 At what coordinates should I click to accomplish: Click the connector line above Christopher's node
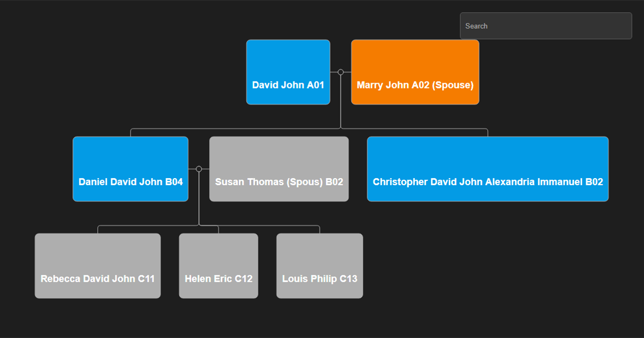pyautogui.click(x=487, y=131)
